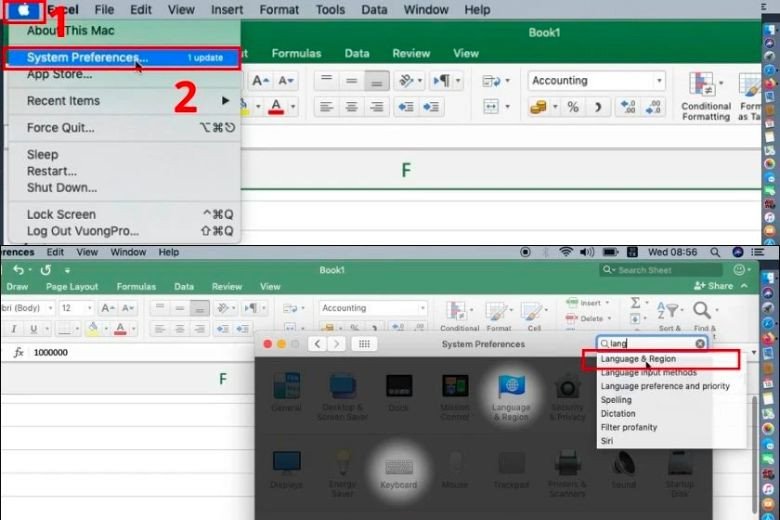This screenshot has height=520, width=780.
Task: Apply percent style in top ribbon
Action: (x=573, y=107)
